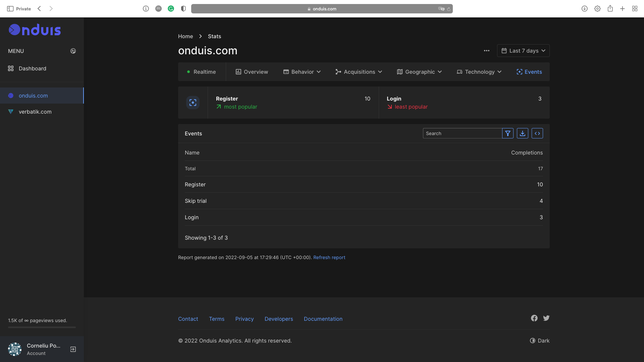The width and height of the screenshot is (644, 362).
Task: Open Dashboard from sidebar
Action: click(x=42, y=68)
